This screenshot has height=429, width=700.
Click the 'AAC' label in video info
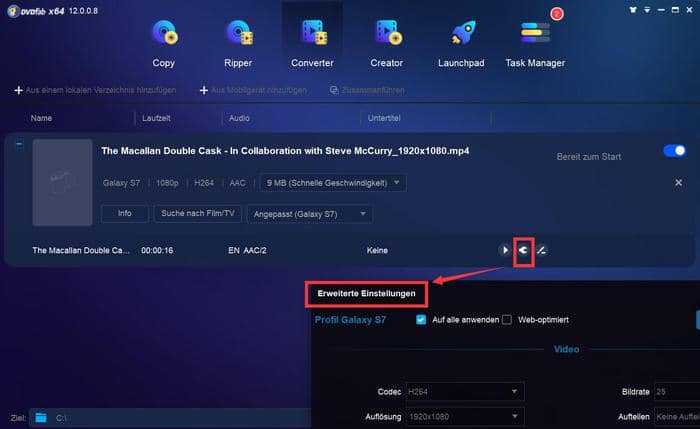pos(237,183)
